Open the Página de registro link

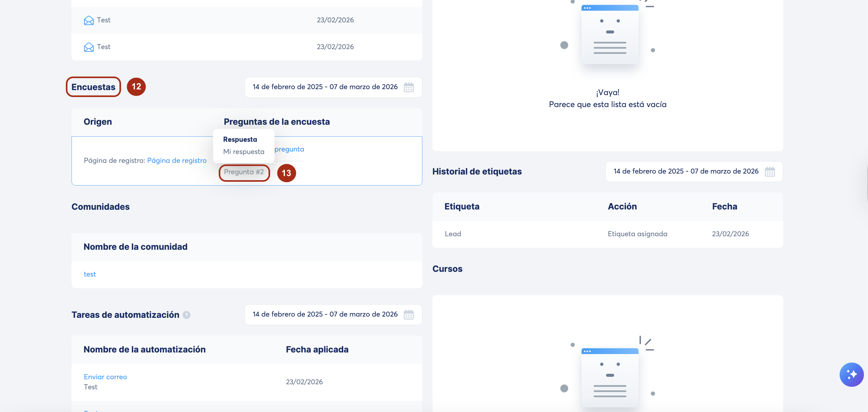pyautogui.click(x=176, y=160)
